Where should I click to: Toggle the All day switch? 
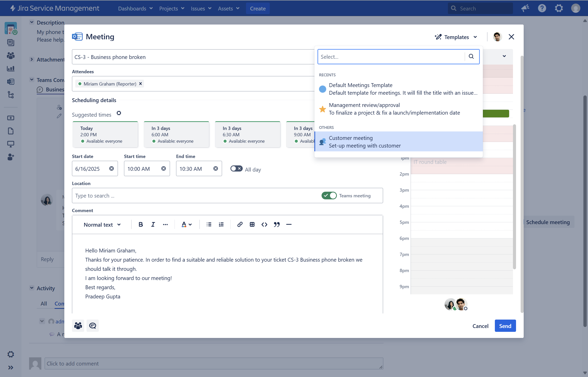tap(236, 168)
